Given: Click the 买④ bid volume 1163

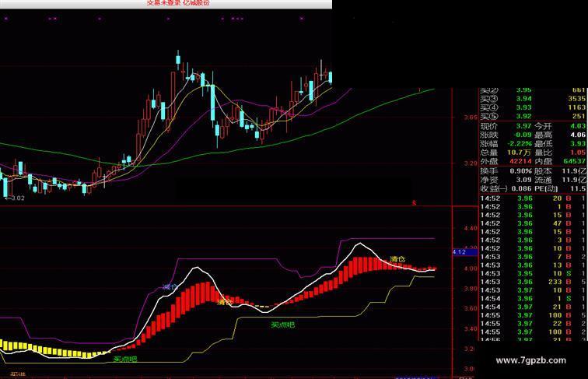Looking at the screenshot, I should 576,107.
